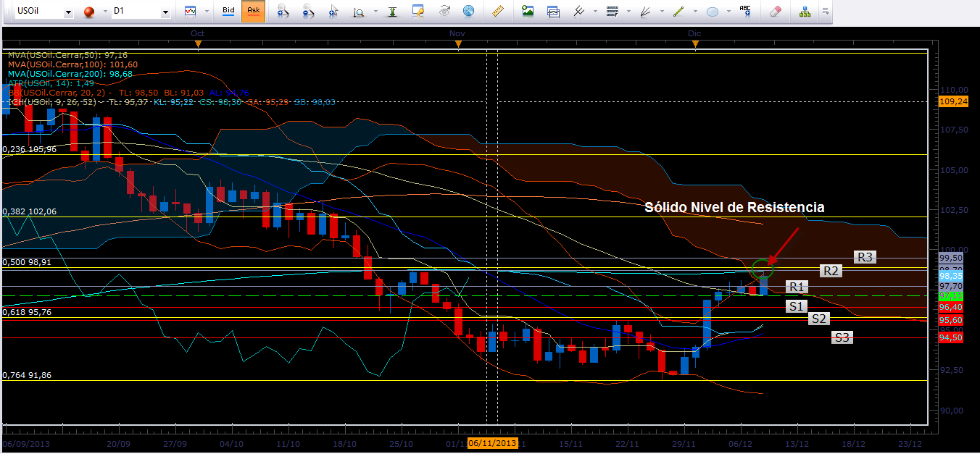Click the Dic month marker triangle

point(695,45)
